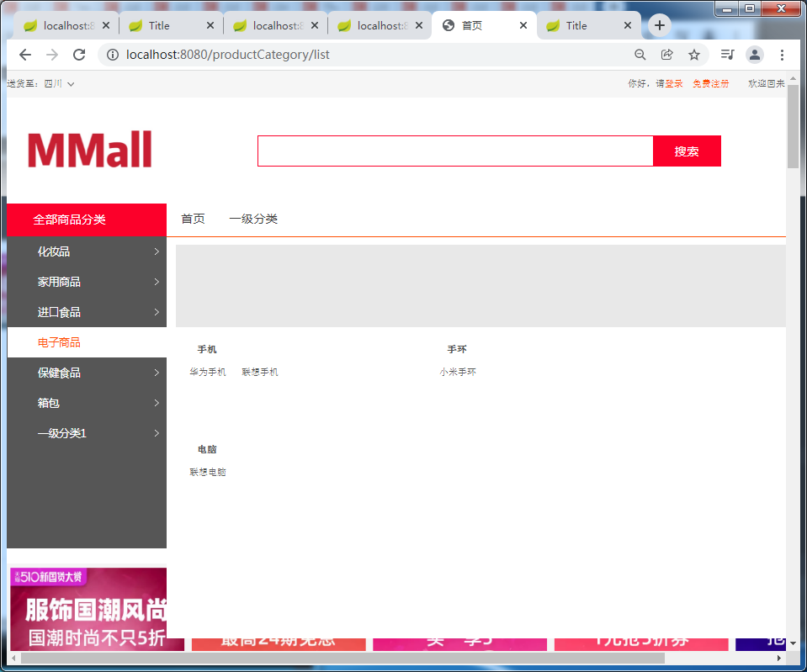The image size is (807, 672).
Task: Click the browser forward arrow
Action: tap(51, 54)
